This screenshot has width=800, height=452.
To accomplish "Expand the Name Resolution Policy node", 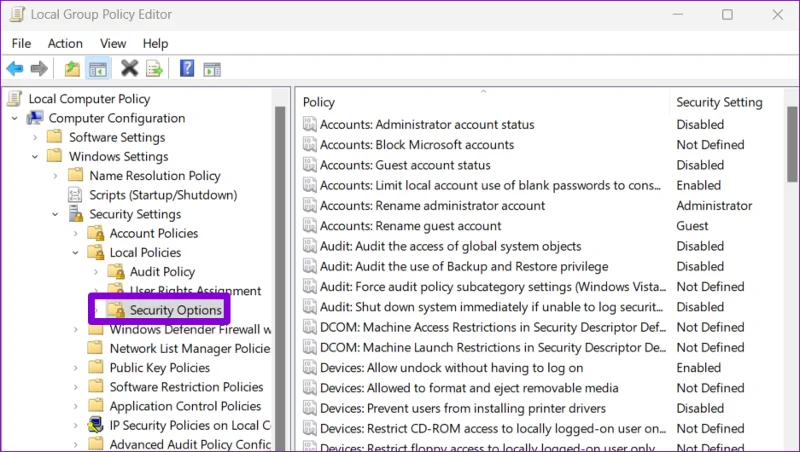I will tap(55, 175).
